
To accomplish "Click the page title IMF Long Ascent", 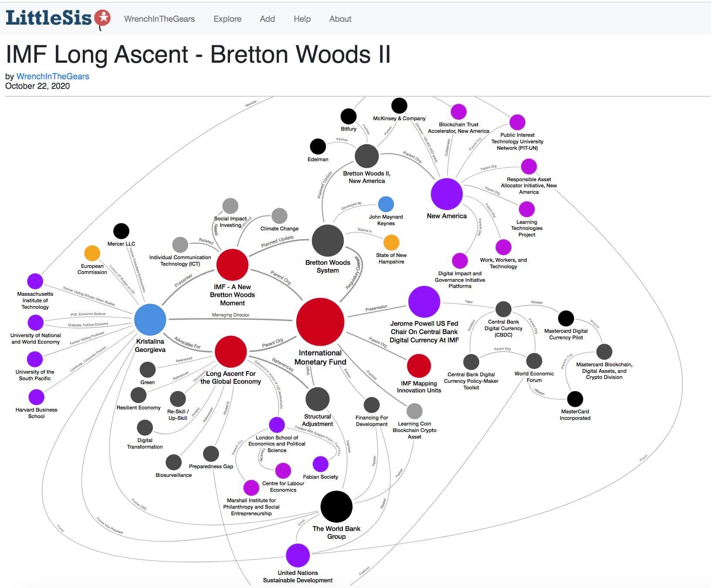I will click(198, 54).
